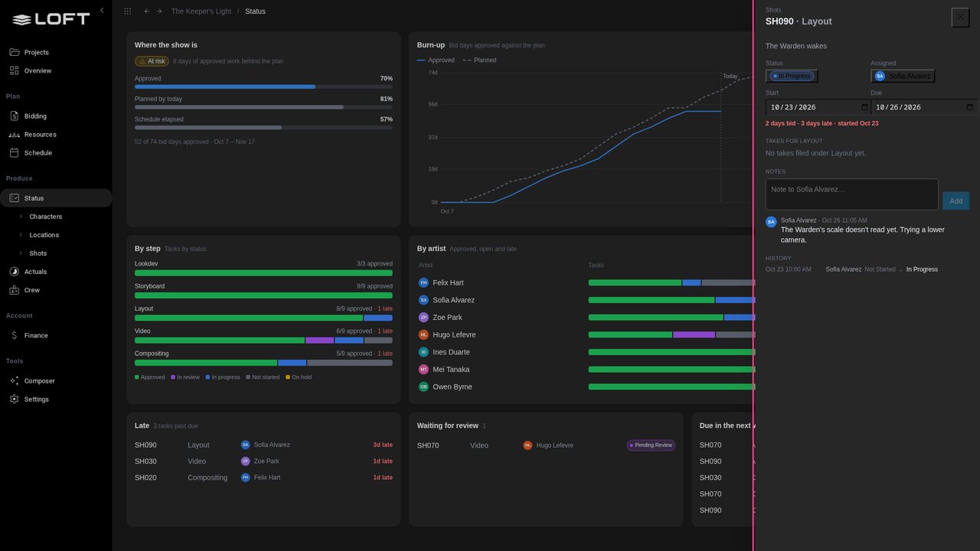
Task: Click the Lookdev progress bar
Action: coord(263,272)
